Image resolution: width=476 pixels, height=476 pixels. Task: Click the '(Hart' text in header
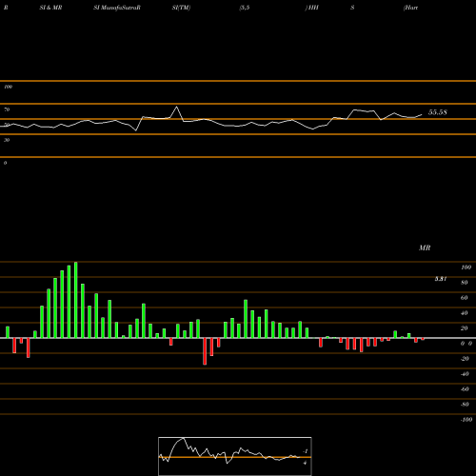410,8
